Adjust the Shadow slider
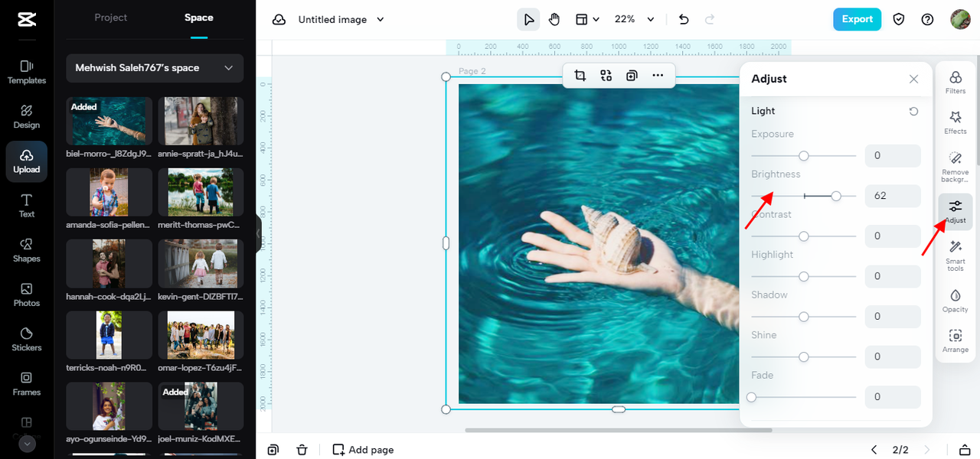980x459 pixels. point(803,317)
